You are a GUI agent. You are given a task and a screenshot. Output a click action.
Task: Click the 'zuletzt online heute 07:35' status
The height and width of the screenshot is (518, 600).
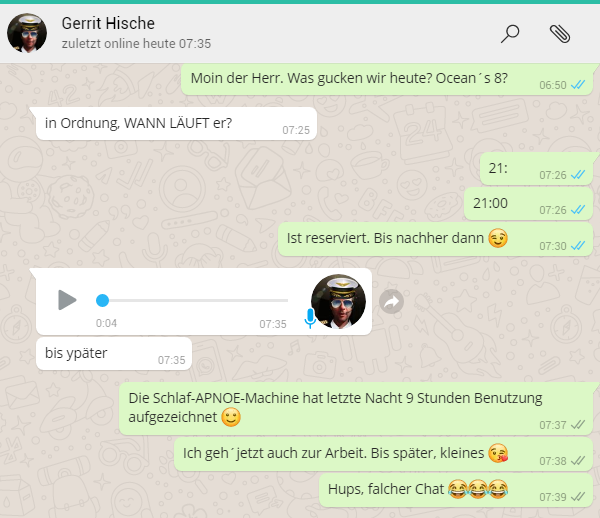(135, 44)
